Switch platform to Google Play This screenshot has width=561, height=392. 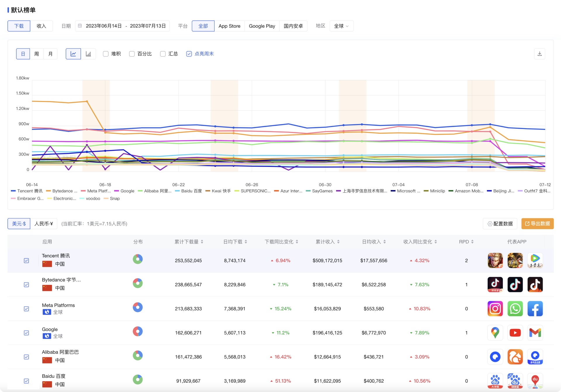[262, 26]
